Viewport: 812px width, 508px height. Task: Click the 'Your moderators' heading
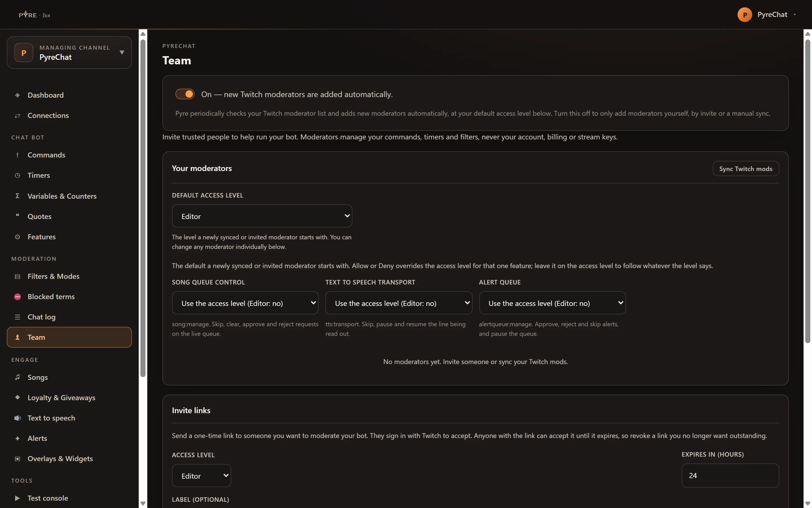click(202, 168)
